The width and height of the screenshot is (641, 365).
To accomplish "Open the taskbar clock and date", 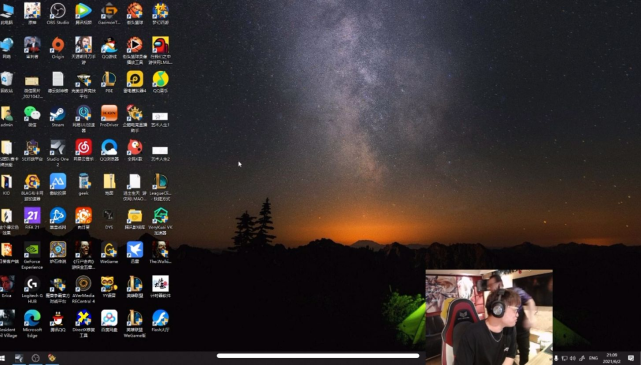I will click(x=612, y=358).
